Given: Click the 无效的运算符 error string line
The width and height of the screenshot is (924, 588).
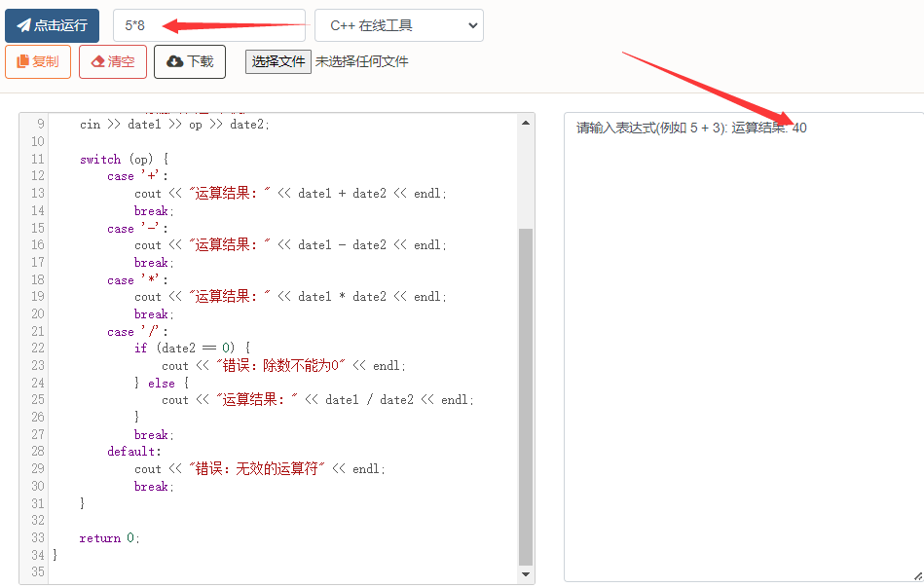Looking at the screenshot, I should pos(260,469).
